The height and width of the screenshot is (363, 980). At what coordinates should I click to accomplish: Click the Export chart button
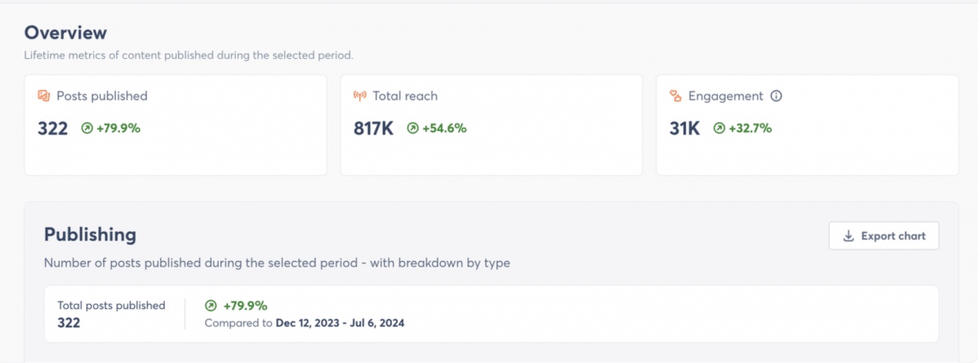click(x=884, y=236)
